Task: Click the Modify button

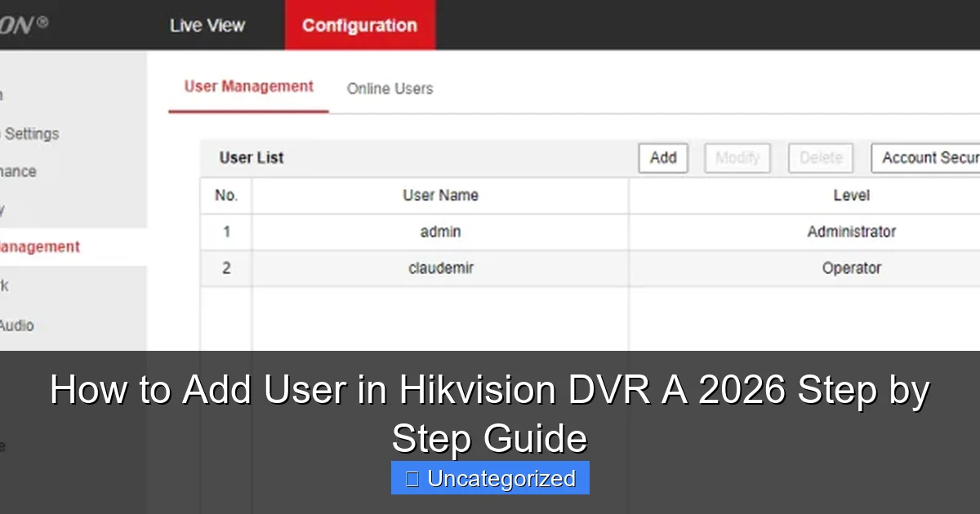Action: coord(737,157)
